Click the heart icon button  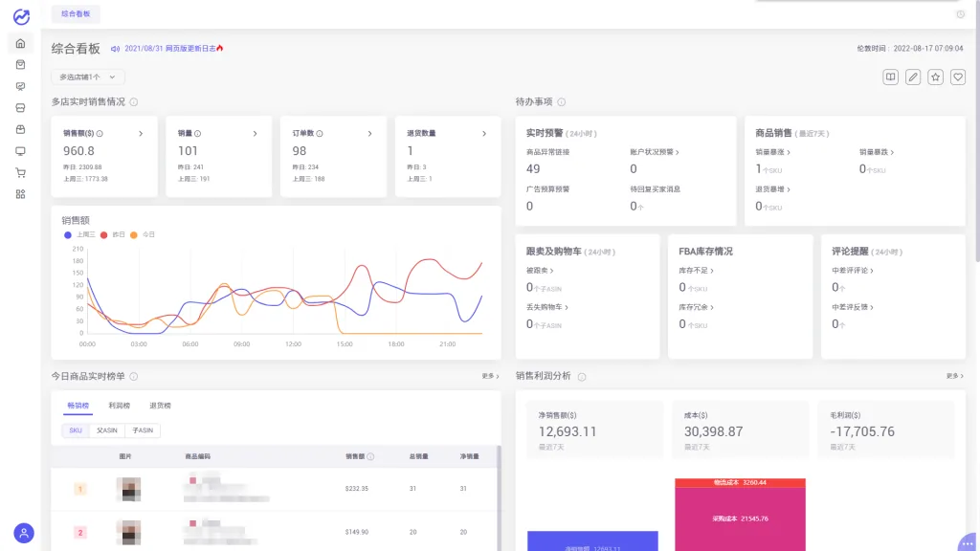(958, 77)
